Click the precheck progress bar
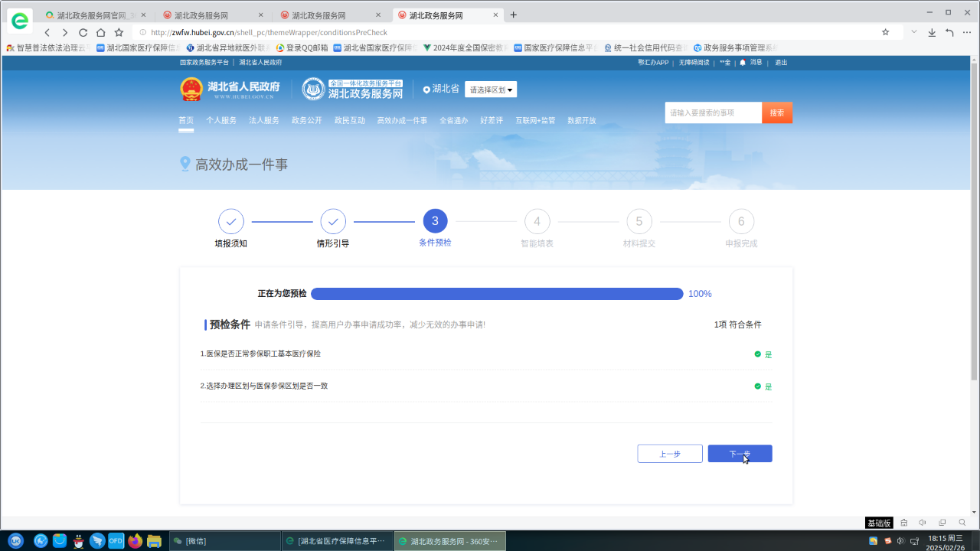This screenshot has height=551, width=980. click(x=496, y=294)
